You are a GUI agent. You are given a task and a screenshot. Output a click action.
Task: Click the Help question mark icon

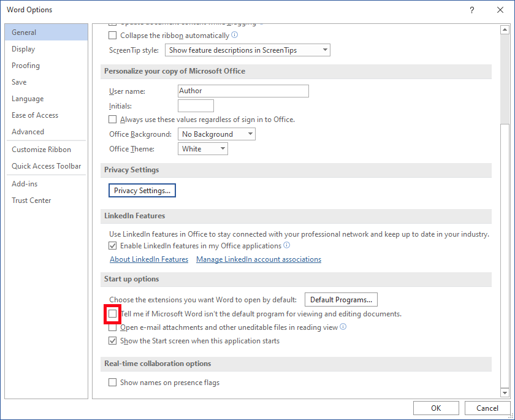(471, 10)
